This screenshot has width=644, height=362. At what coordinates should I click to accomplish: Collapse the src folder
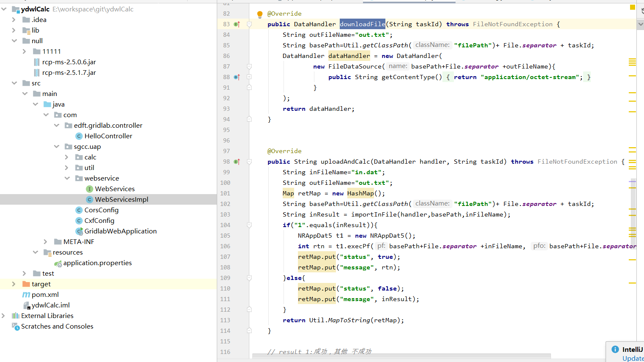click(x=14, y=83)
